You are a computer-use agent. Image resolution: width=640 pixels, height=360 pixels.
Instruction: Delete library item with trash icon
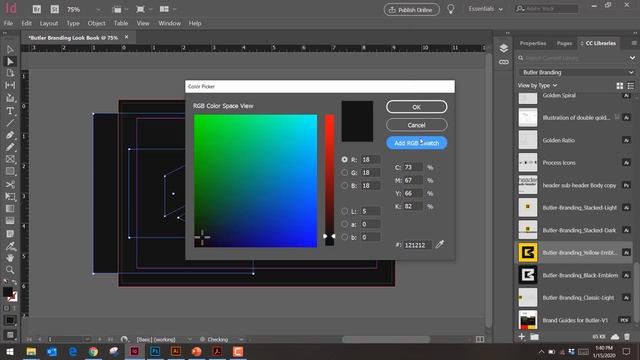627,337
